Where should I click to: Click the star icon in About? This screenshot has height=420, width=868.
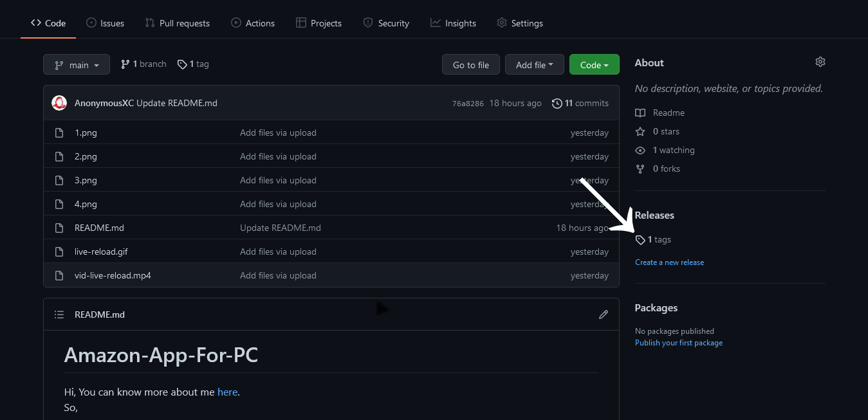640,131
